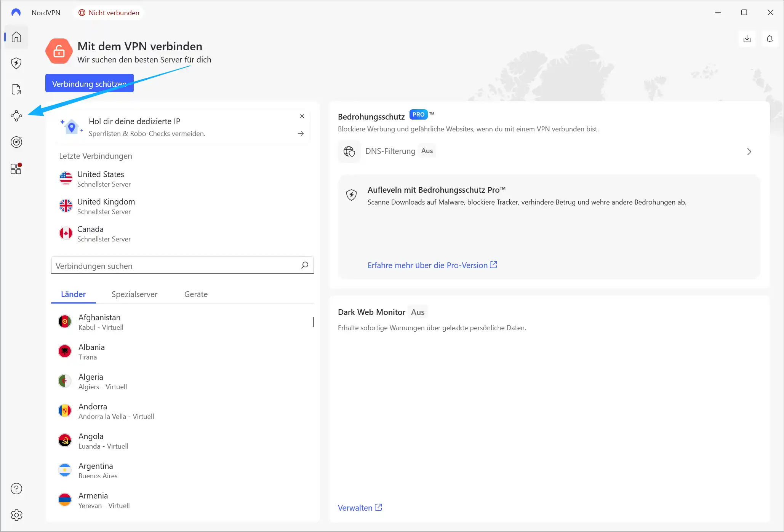Image resolution: width=784 pixels, height=532 pixels.
Task: Click the Verbindung schützen button
Action: click(x=89, y=83)
